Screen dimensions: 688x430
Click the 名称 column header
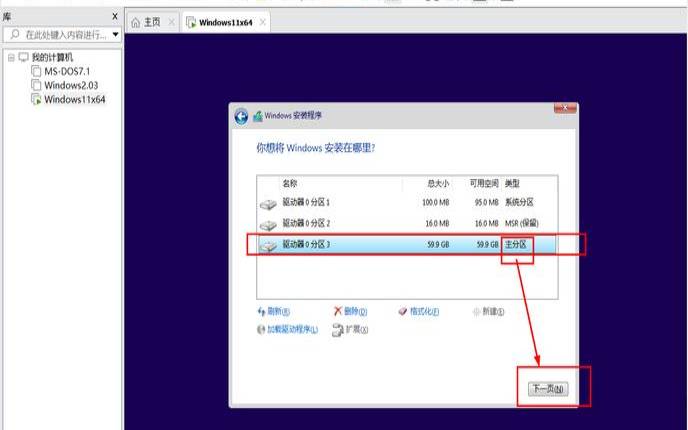[290, 183]
